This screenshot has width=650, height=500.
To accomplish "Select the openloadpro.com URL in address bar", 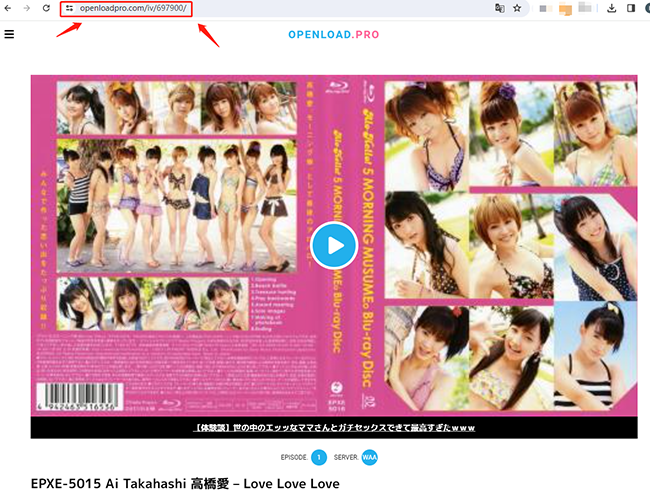I will coord(133,8).
